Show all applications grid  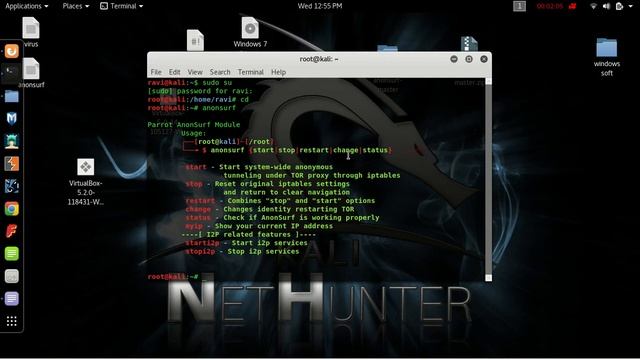click(11, 321)
